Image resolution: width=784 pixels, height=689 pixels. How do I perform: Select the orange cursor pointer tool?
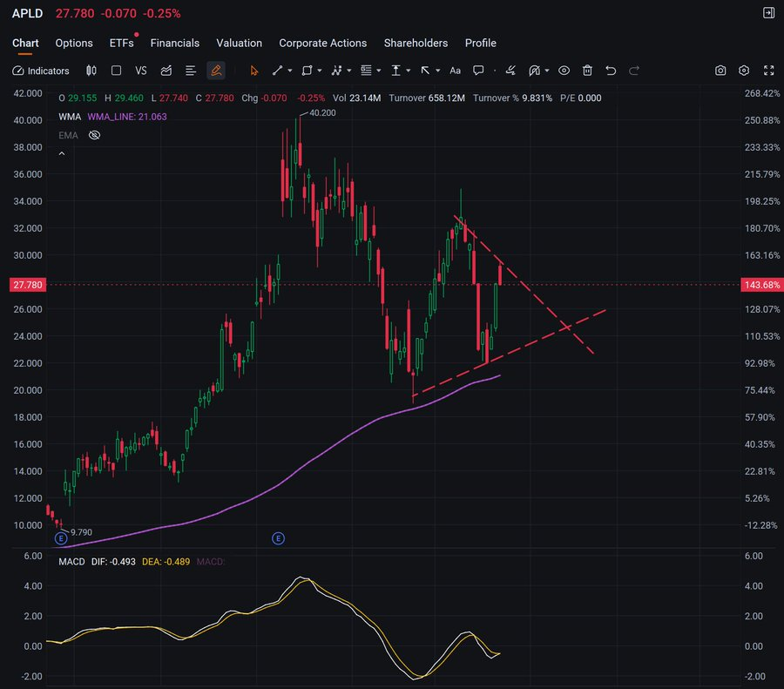254,71
